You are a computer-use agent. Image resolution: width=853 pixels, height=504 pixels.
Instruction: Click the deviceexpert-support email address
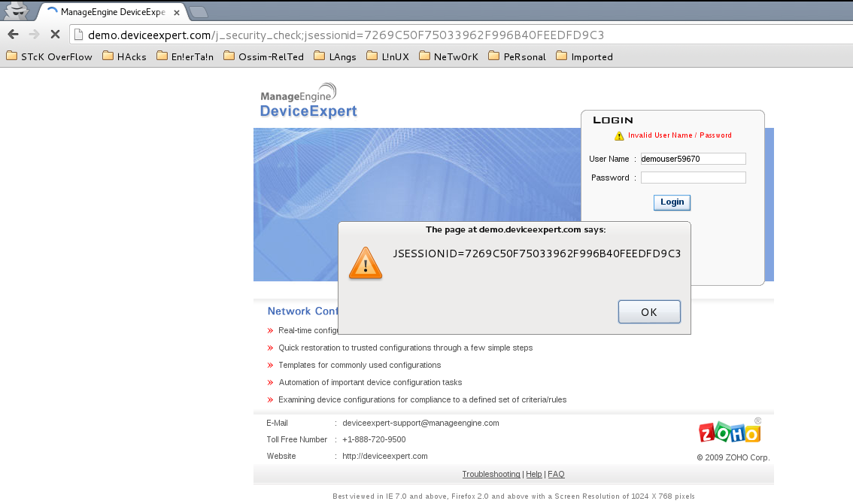click(x=420, y=423)
